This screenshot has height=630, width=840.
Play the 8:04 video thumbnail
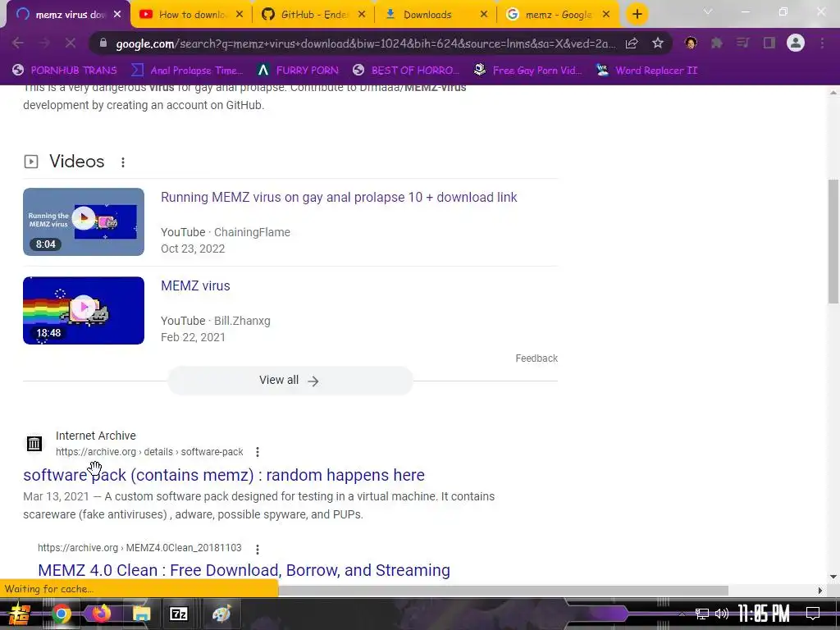click(x=84, y=221)
